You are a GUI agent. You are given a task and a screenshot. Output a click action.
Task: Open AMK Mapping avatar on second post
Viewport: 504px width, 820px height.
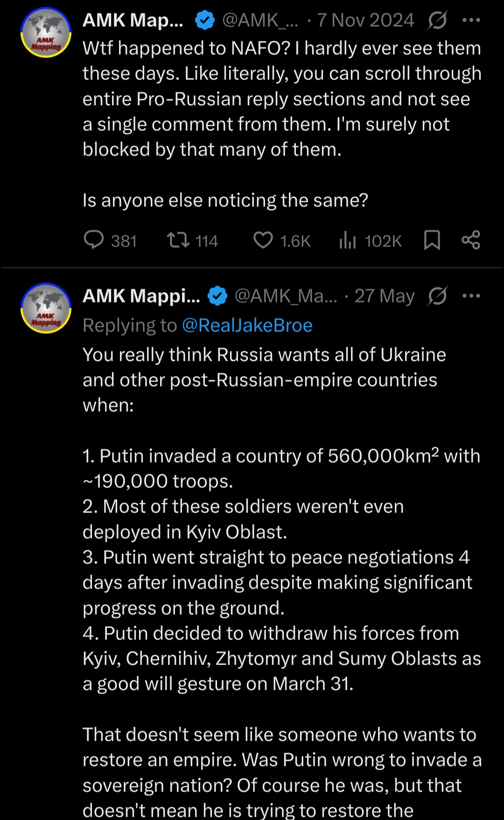[46, 308]
